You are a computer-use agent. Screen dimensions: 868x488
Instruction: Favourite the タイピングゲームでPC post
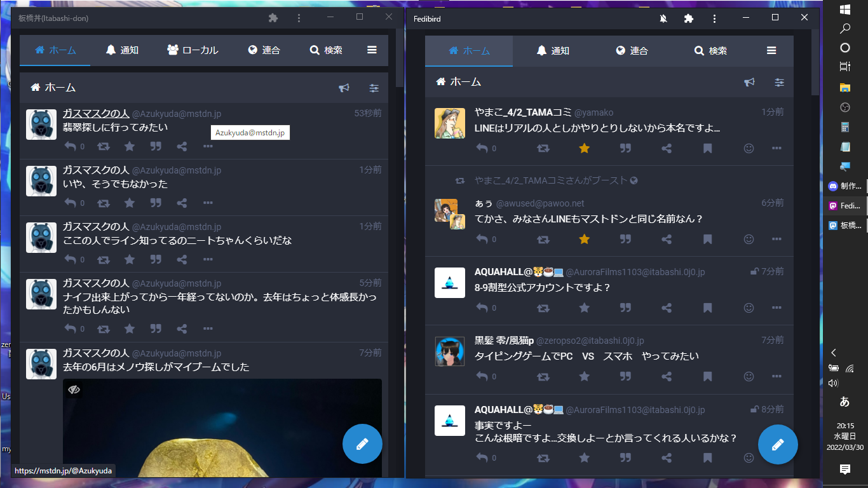click(585, 376)
